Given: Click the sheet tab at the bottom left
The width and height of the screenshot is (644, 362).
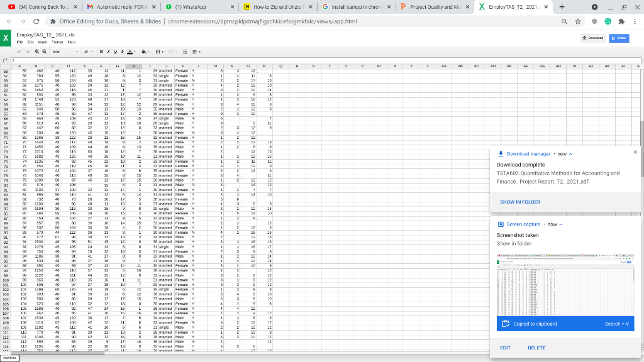Looking at the screenshot, I should click(x=9, y=358).
